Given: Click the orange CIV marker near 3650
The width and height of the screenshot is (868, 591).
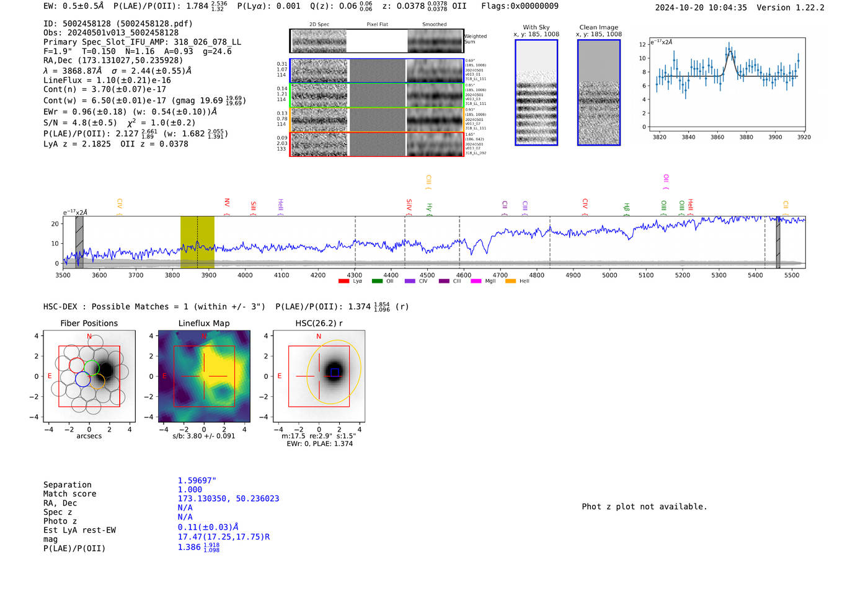Looking at the screenshot, I should pos(120,207).
